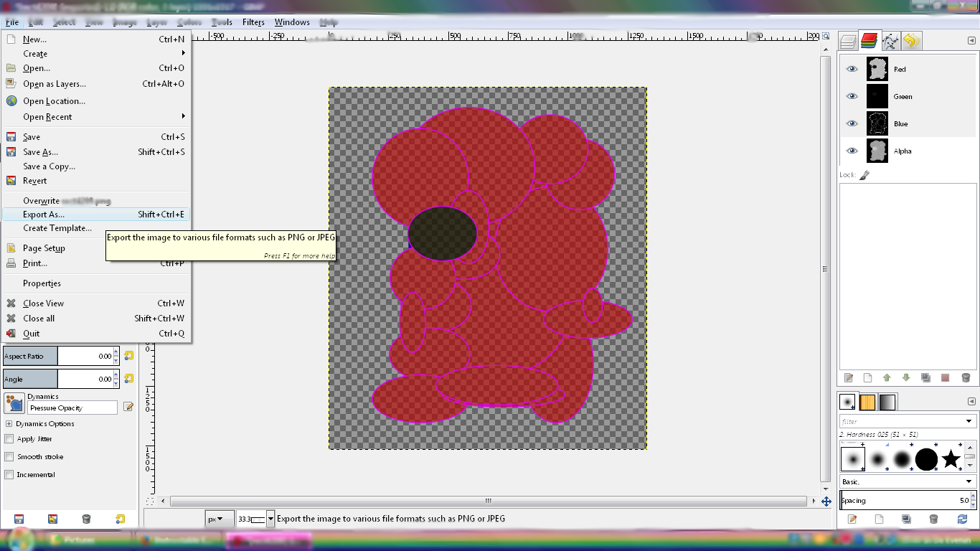980x551 pixels.
Task: Raise the channel with the up arrow
Action: pyautogui.click(x=887, y=377)
